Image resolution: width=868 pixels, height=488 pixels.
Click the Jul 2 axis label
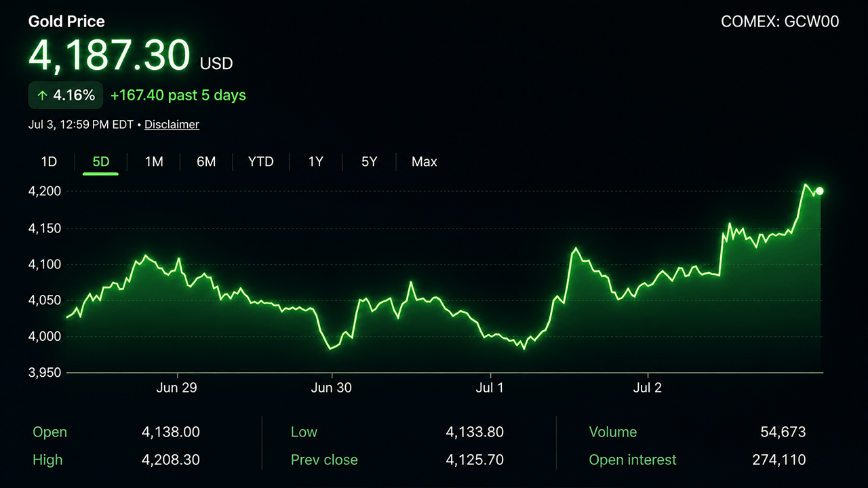click(x=648, y=388)
